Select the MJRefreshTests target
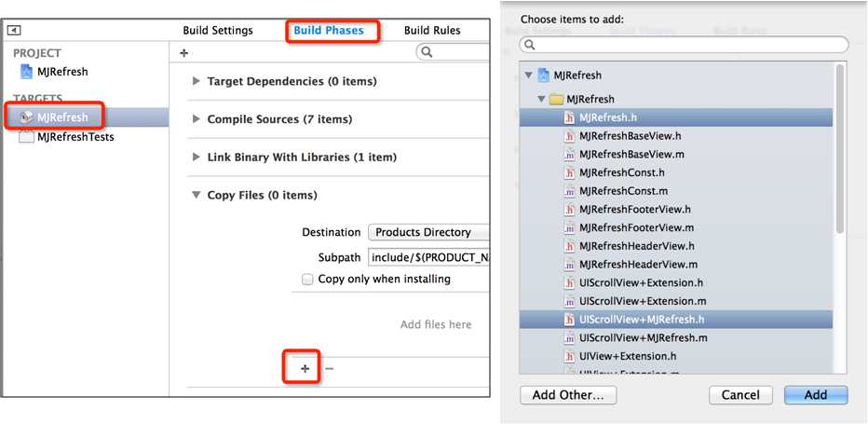Screen dimensions: 868x424 tap(75, 137)
